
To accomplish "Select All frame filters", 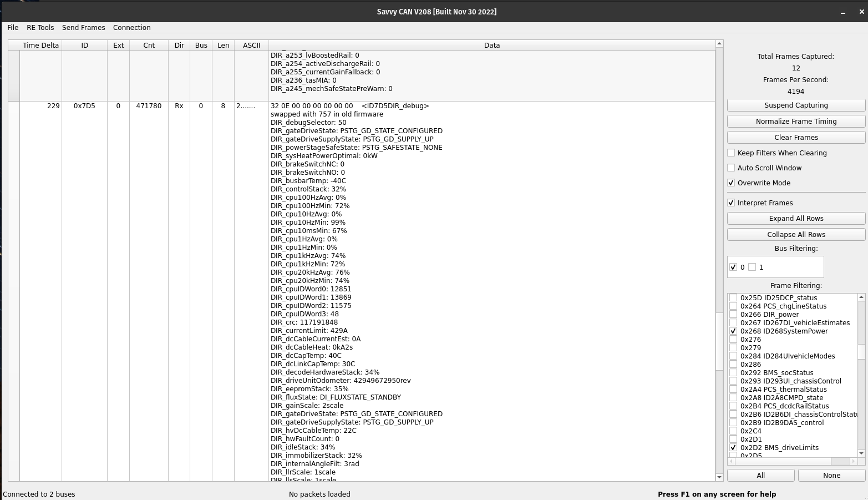I will point(761,476).
